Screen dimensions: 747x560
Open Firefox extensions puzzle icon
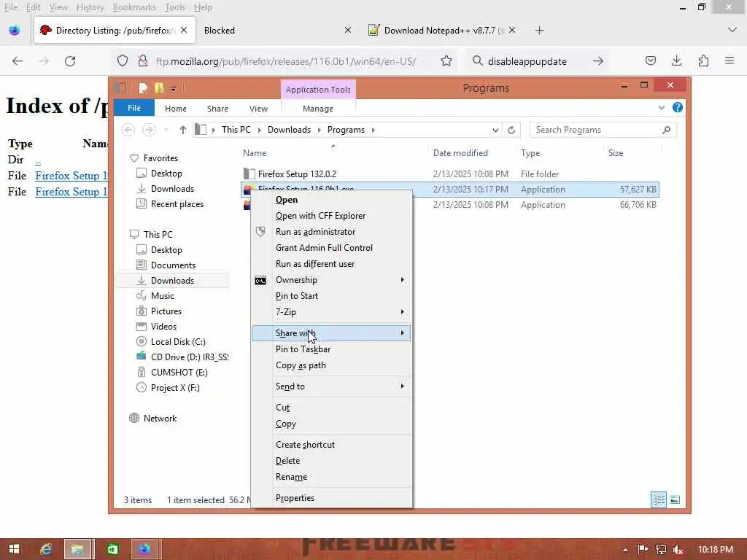703,61
